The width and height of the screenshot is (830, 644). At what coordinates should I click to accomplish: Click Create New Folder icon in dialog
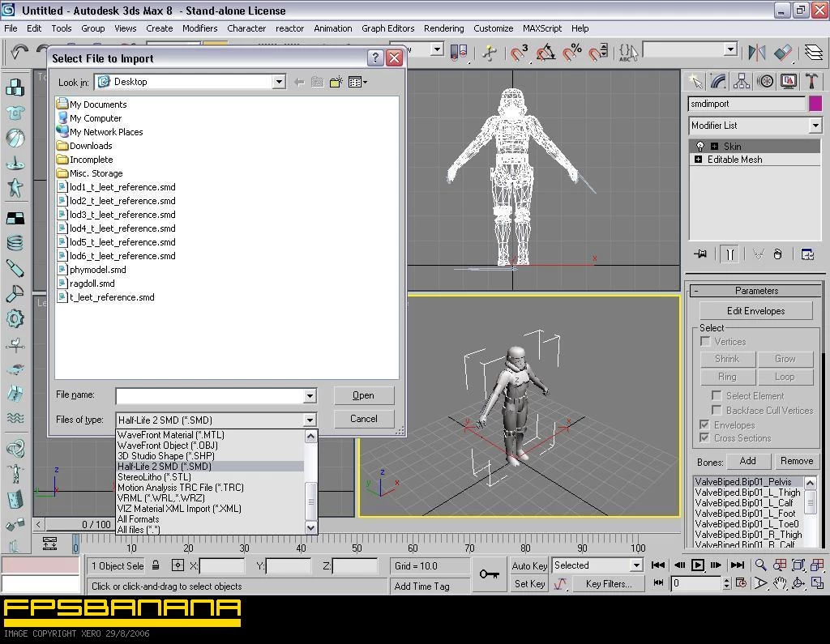336,82
